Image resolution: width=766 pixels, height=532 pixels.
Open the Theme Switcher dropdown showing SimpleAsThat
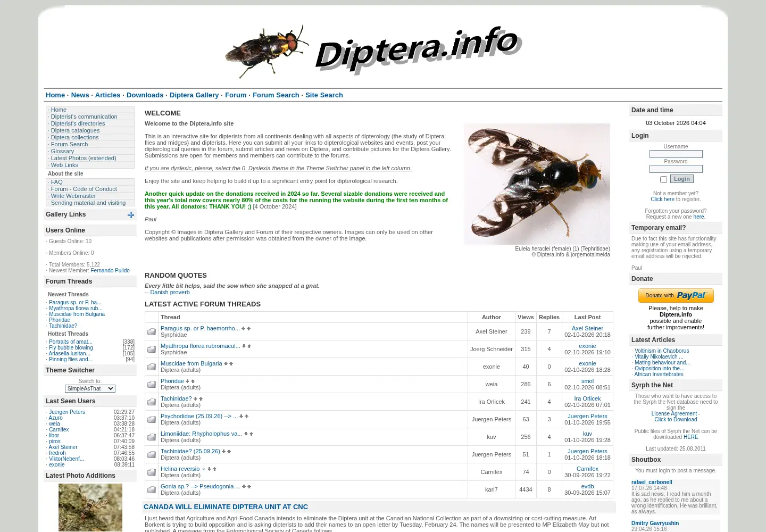(x=90, y=388)
